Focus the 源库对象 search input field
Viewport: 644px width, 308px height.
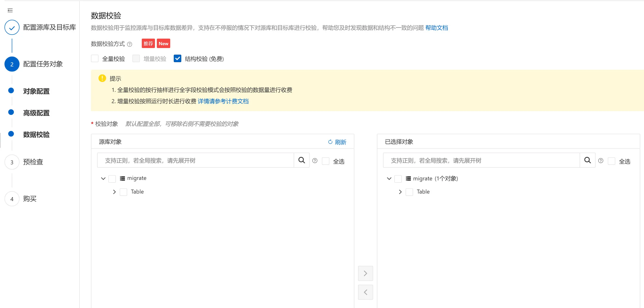(x=196, y=160)
